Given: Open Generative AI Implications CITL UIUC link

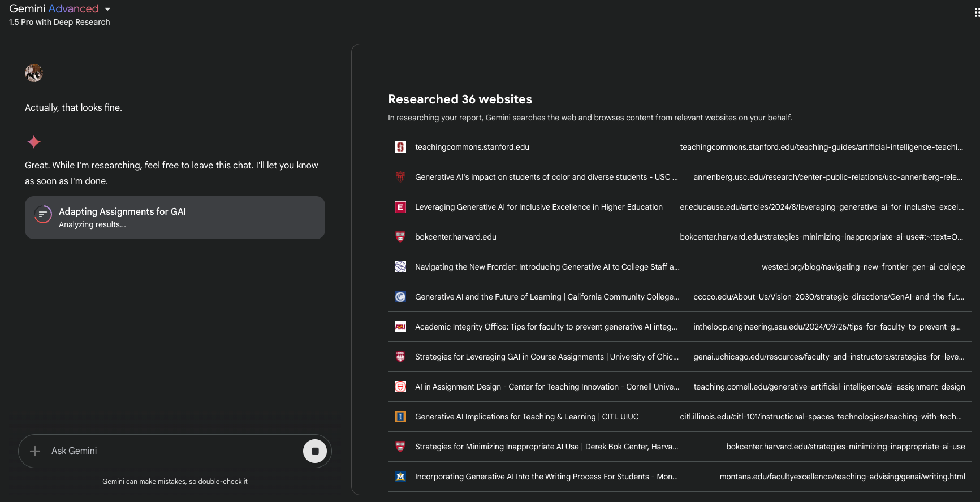Looking at the screenshot, I should pos(527,417).
